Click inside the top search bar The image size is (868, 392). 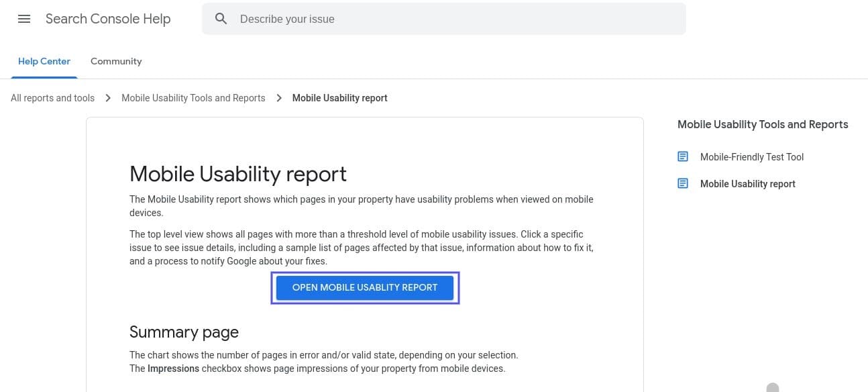tap(443, 19)
